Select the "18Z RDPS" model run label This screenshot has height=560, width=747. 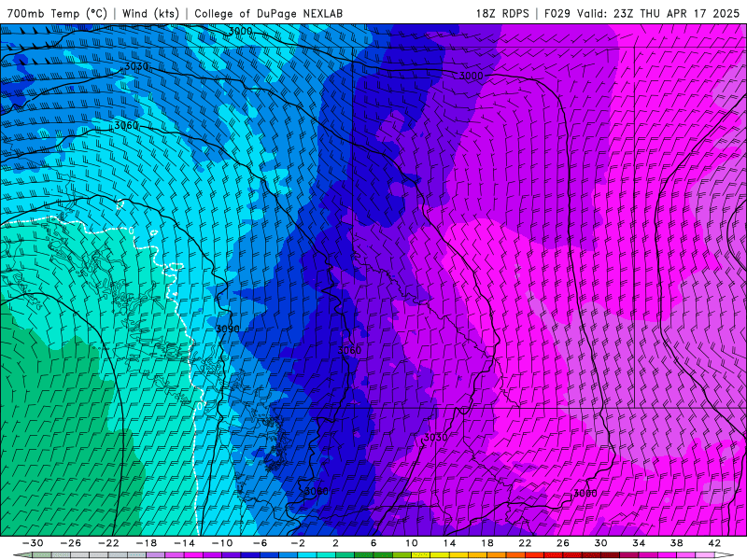(502, 13)
